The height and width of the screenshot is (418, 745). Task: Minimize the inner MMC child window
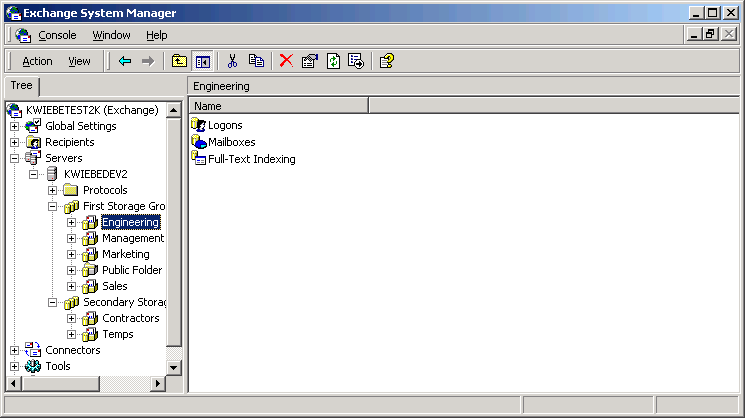(694, 34)
